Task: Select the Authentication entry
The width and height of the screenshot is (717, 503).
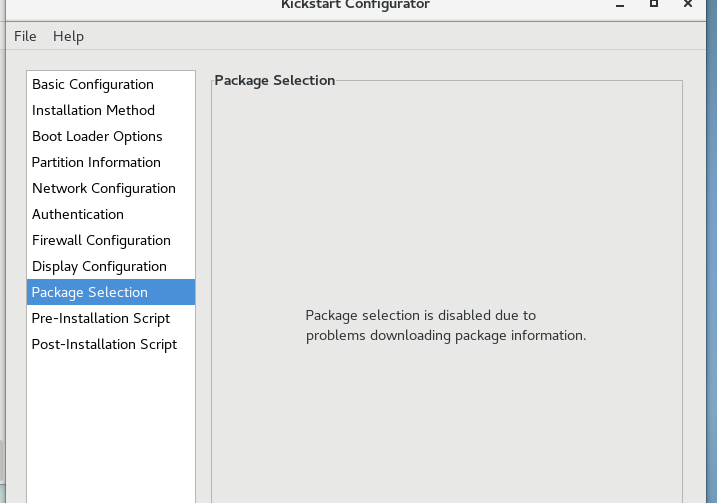Action: click(x=111, y=214)
